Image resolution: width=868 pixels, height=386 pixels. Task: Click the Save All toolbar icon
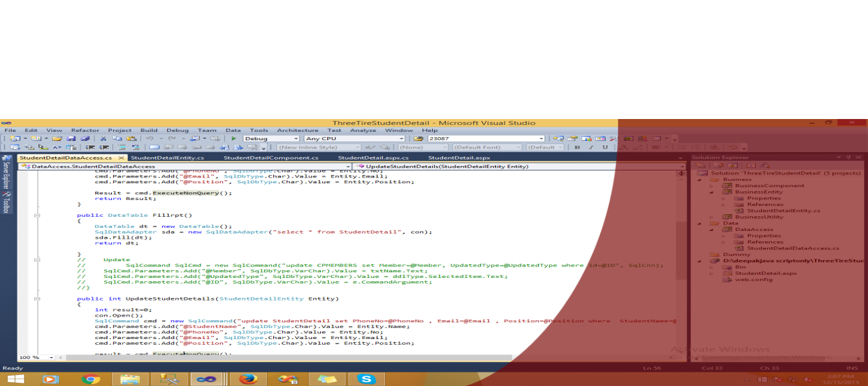(84, 138)
